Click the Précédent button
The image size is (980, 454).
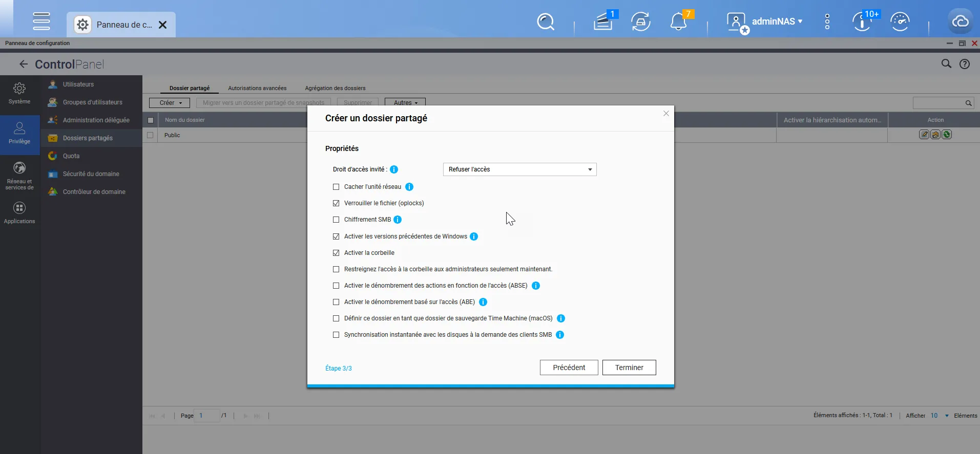click(569, 367)
